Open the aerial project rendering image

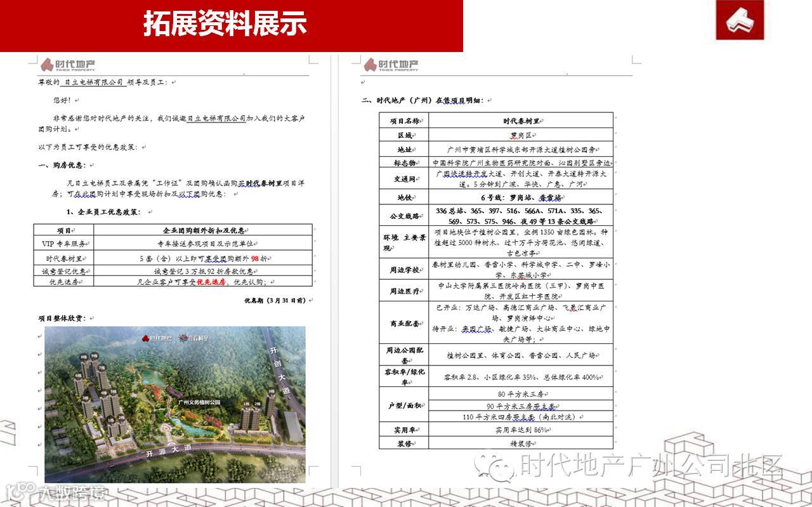point(175,404)
